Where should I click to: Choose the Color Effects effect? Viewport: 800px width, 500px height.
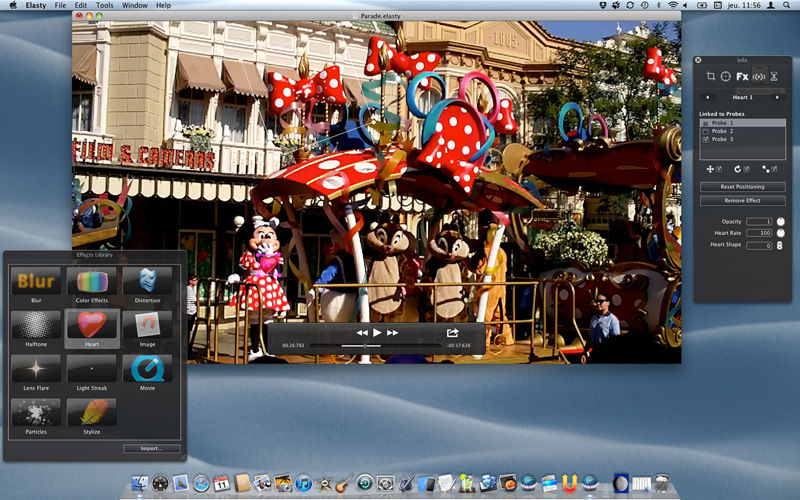click(92, 285)
